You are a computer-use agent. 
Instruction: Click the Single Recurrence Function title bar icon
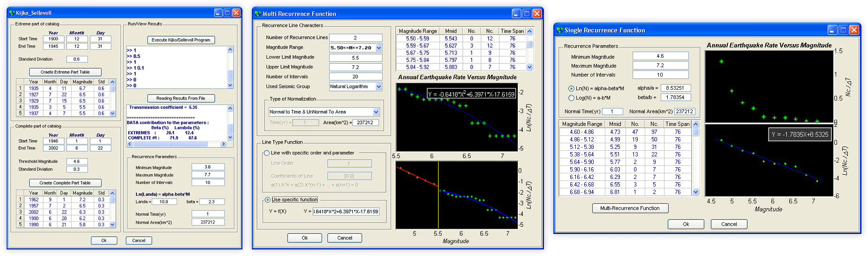pyautogui.click(x=559, y=30)
